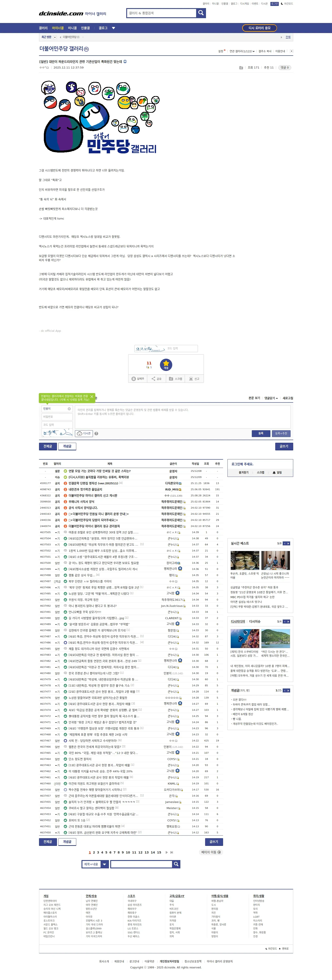Toggle night mode (야간모드) in top header
This screenshot has height=980, width=332.
pyautogui.click(x=287, y=4)
